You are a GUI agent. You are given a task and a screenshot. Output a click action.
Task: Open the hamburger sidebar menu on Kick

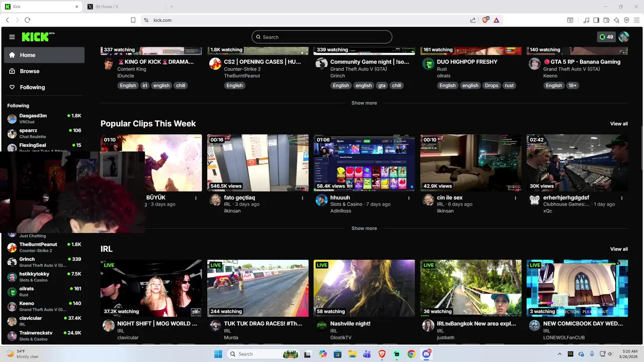coord(12,37)
